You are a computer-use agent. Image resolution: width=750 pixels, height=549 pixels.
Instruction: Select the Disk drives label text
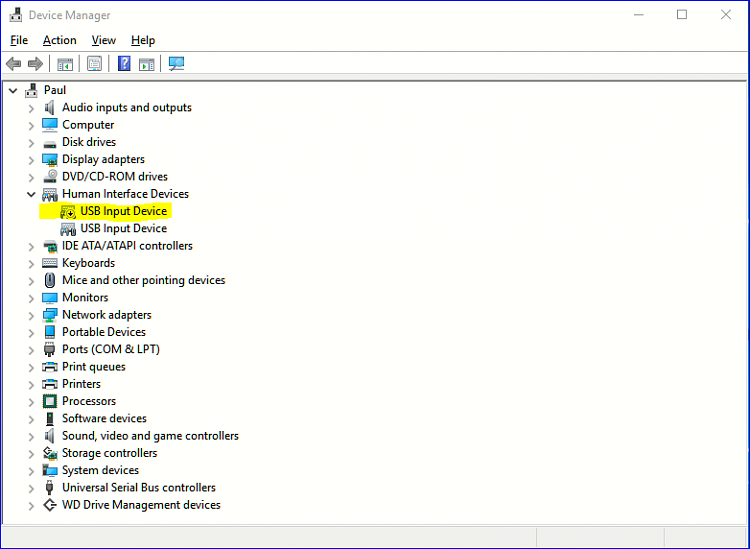89,142
